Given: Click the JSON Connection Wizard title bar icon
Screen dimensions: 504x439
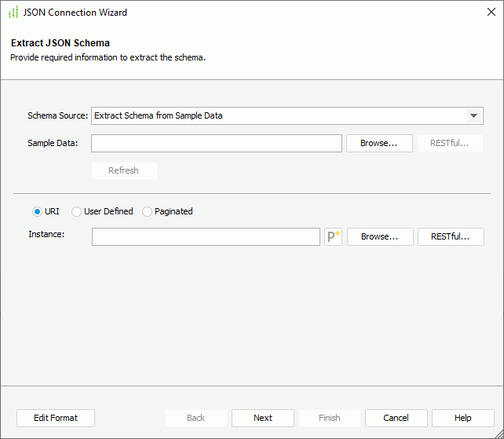Looking at the screenshot, I should click(x=13, y=13).
